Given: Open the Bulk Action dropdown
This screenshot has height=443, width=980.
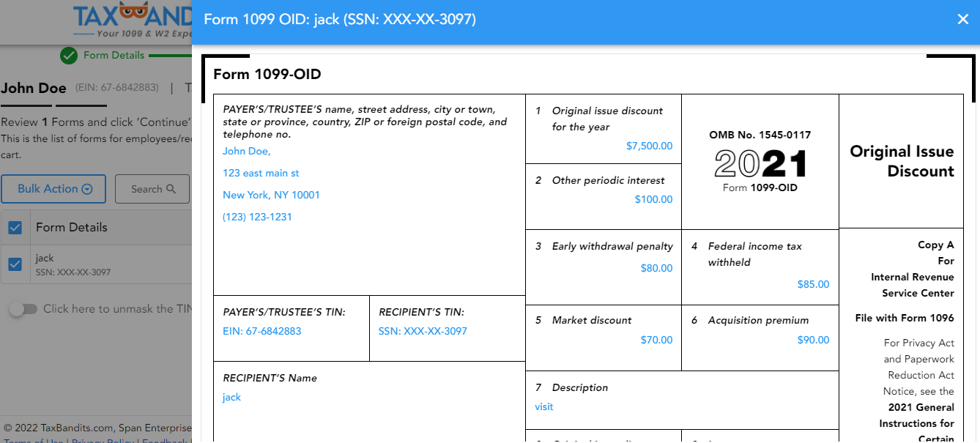Looking at the screenshot, I should [x=53, y=188].
